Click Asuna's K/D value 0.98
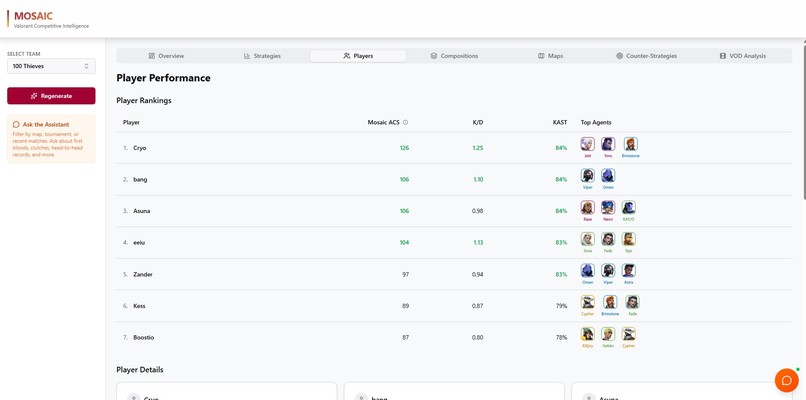806x400 pixels. click(x=478, y=211)
